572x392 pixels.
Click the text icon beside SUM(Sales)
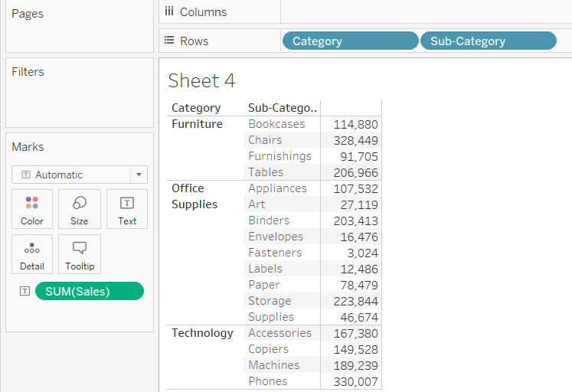(x=25, y=291)
